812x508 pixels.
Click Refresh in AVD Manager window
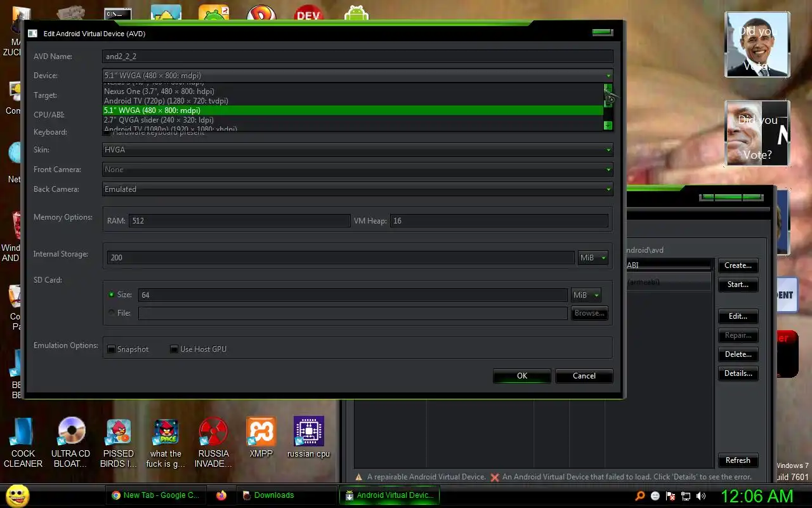click(x=738, y=460)
